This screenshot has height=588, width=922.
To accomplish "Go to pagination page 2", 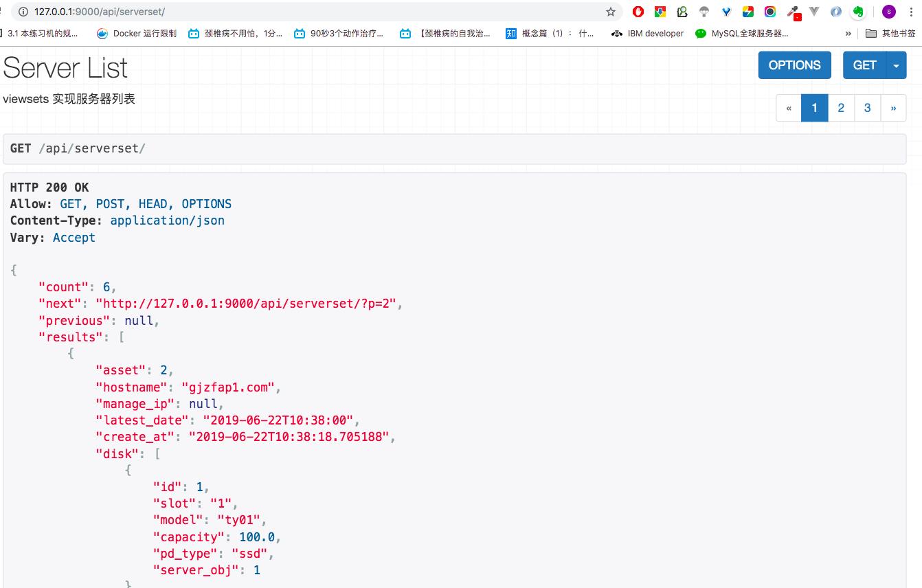I will (841, 108).
